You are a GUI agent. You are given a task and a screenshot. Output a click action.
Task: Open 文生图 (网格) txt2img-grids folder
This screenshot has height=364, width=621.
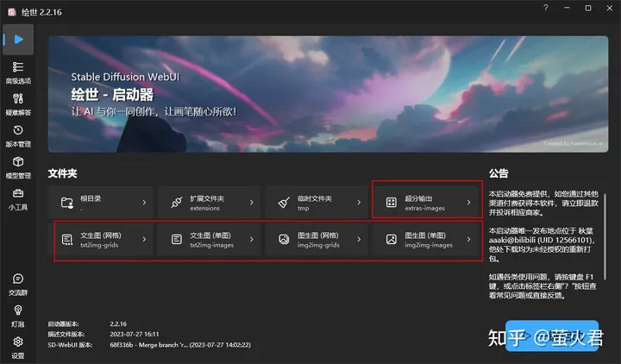(103, 240)
